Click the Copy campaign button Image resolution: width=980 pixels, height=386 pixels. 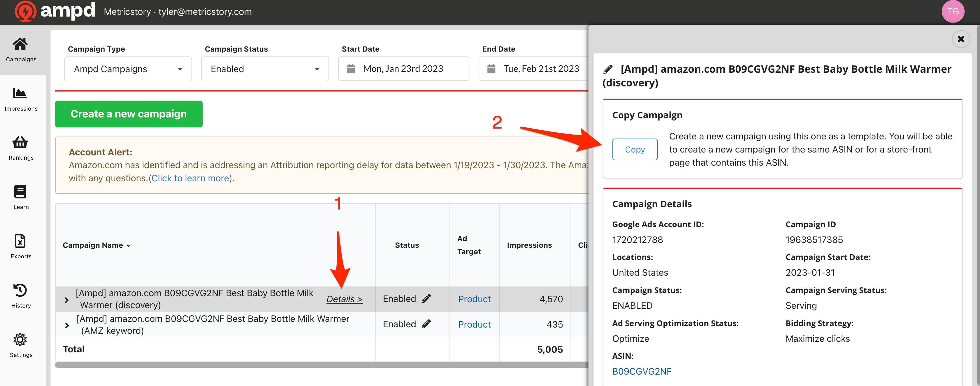[635, 149]
